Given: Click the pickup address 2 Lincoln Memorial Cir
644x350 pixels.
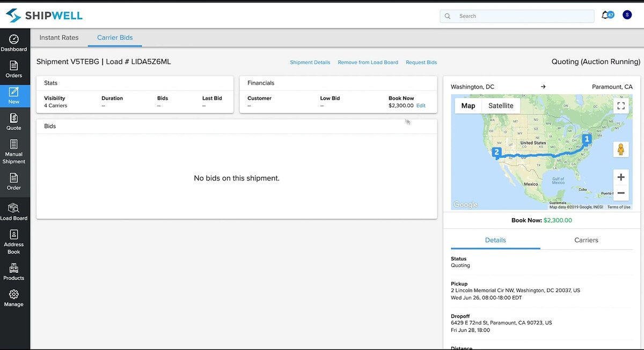Looking at the screenshot, I should click(515, 291).
